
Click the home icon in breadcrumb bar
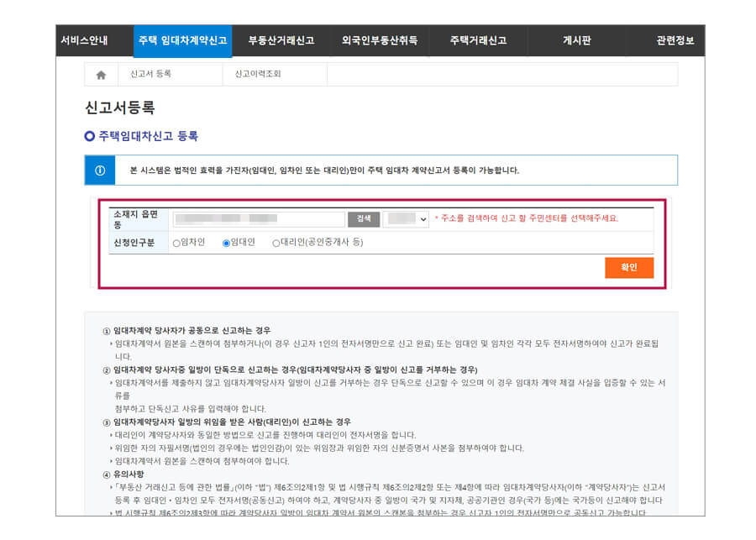tap(101, 75)
